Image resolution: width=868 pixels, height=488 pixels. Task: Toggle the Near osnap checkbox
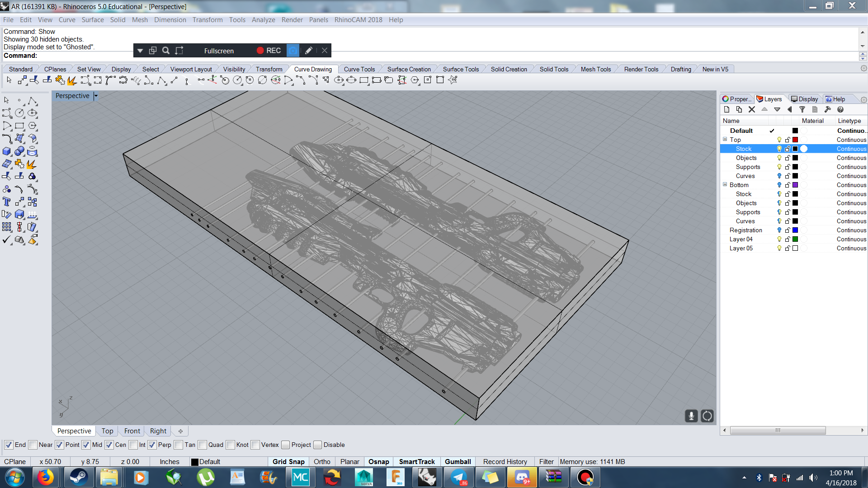(33, 445)
